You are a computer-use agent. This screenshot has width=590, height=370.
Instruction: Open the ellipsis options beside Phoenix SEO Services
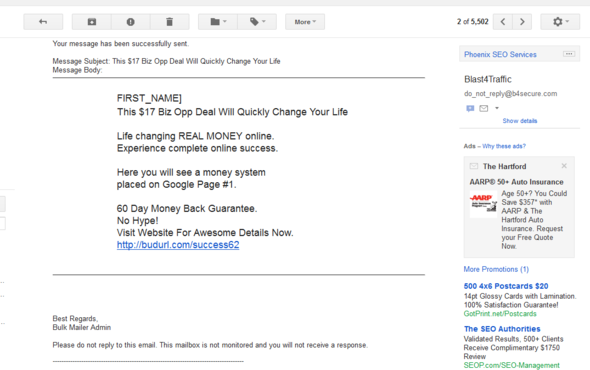[x=569, y=54]
